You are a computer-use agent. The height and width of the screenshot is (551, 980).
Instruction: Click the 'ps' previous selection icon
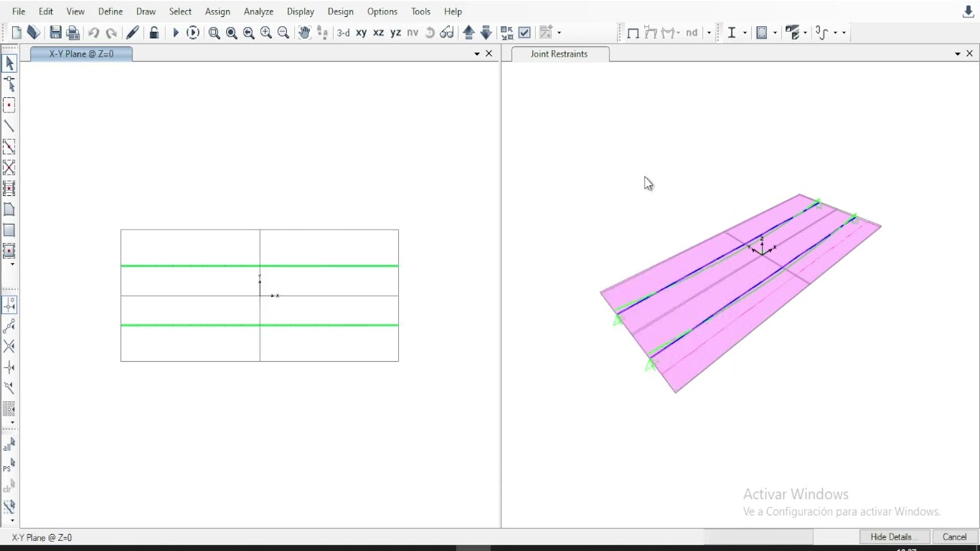pyautogui.click(x=9, y=465)
